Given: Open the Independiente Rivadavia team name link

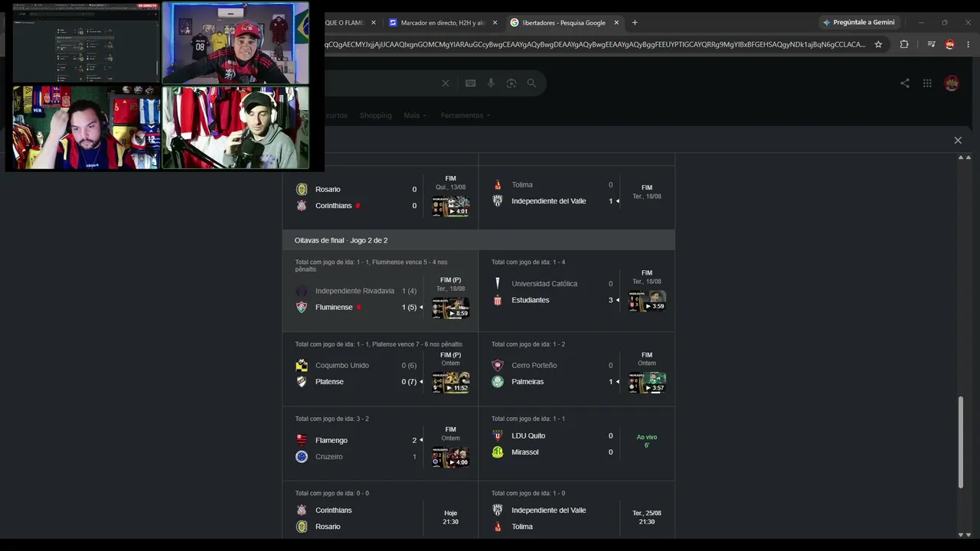Looking at the screenshot, I should (354, 291).
